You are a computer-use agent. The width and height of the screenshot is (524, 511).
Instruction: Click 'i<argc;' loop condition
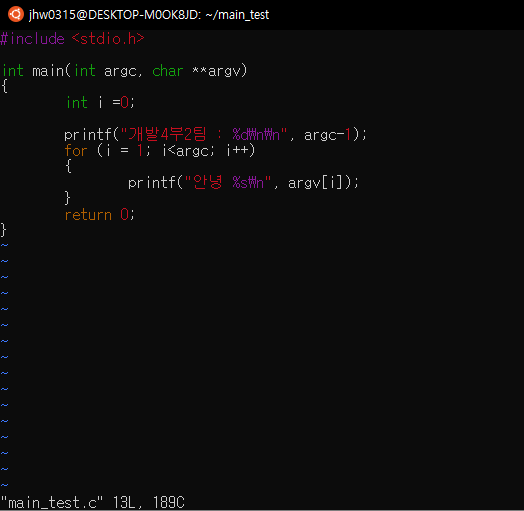pyautogui.click(x=188, y=151)
